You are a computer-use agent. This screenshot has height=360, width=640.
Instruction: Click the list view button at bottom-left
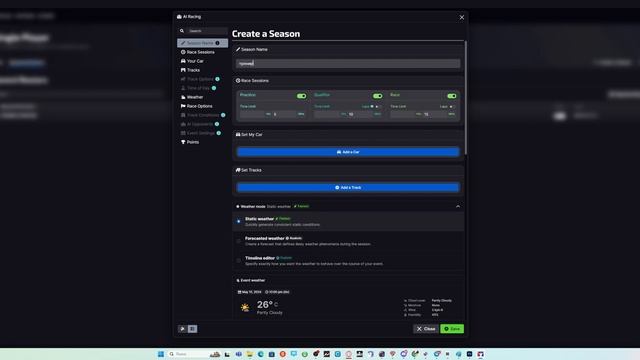click(192, 329)
